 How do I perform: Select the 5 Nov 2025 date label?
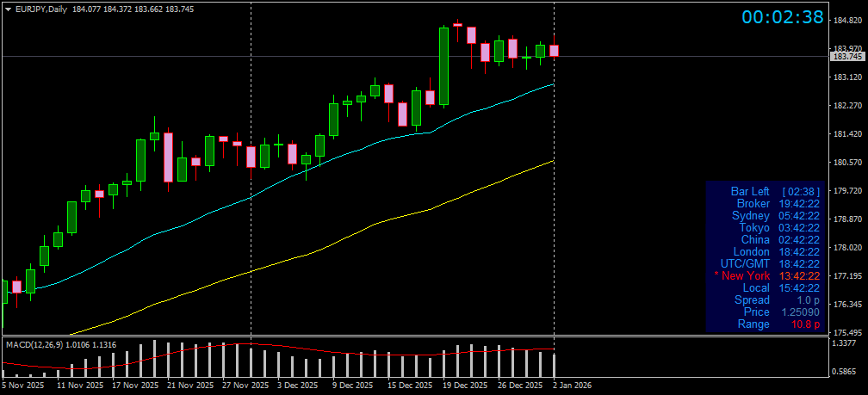pyautogui.click(x=21, y=386)
